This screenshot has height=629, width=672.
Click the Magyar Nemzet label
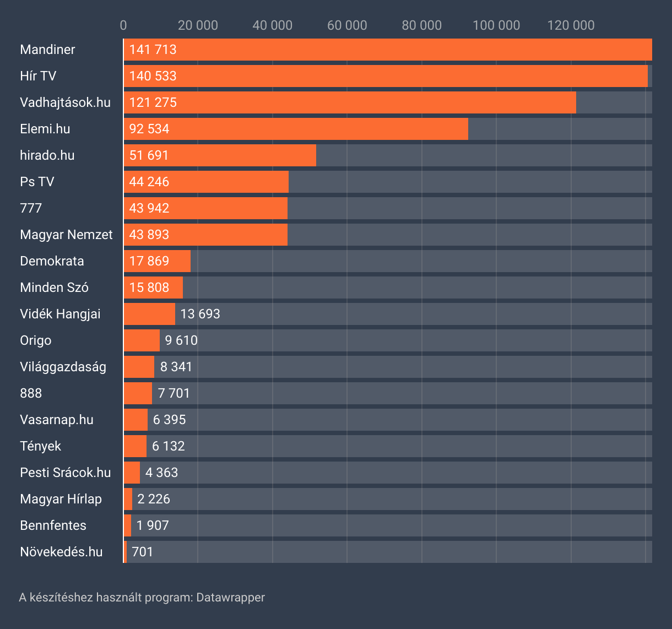[x=66, y=235]
